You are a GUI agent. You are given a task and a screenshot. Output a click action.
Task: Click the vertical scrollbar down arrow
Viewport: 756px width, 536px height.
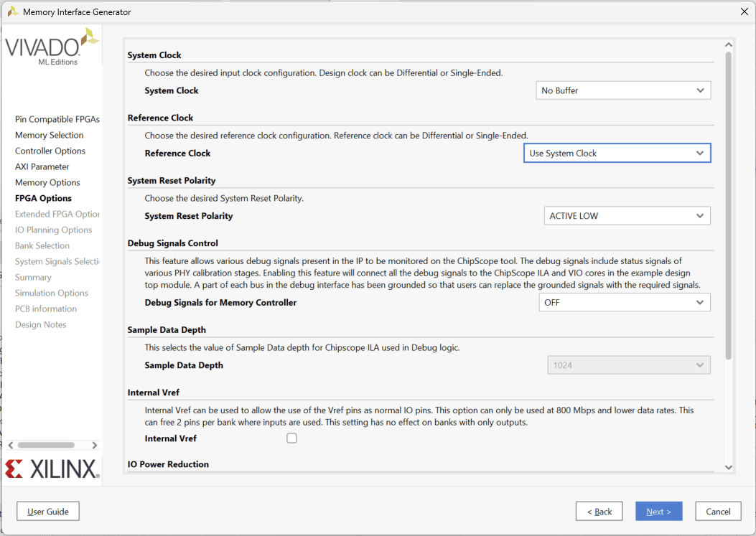728,467
